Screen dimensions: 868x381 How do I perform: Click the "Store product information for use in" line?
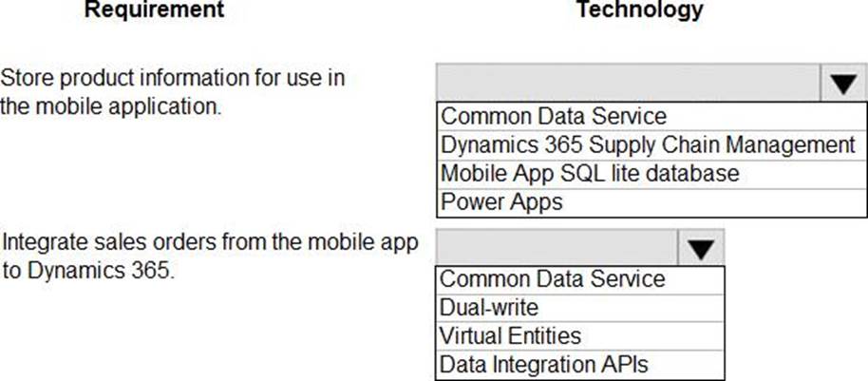173,78
